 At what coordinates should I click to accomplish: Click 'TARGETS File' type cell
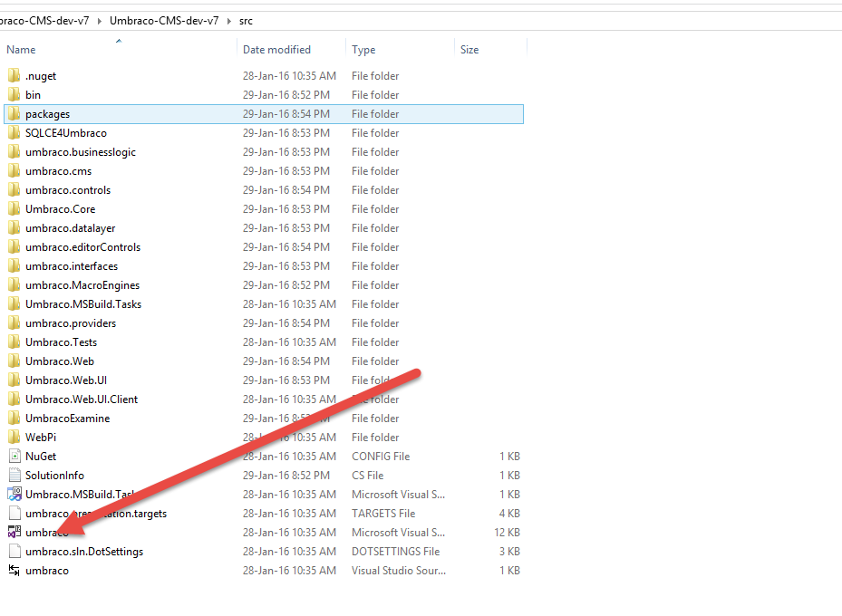coord(383,514)
